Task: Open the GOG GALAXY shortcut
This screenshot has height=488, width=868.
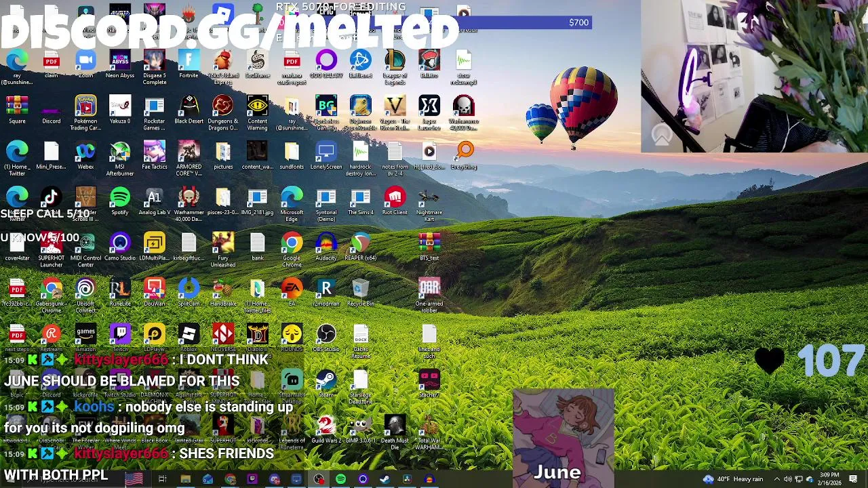Action: coord(326,65)
